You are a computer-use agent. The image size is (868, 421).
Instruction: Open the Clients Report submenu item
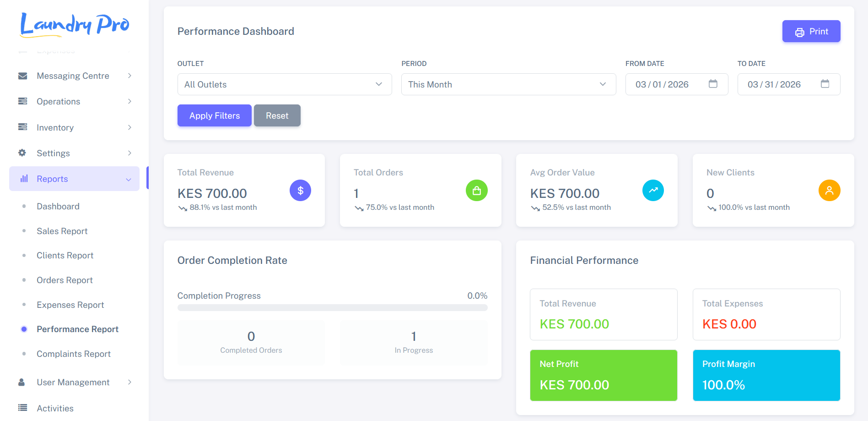click(65, 255)
